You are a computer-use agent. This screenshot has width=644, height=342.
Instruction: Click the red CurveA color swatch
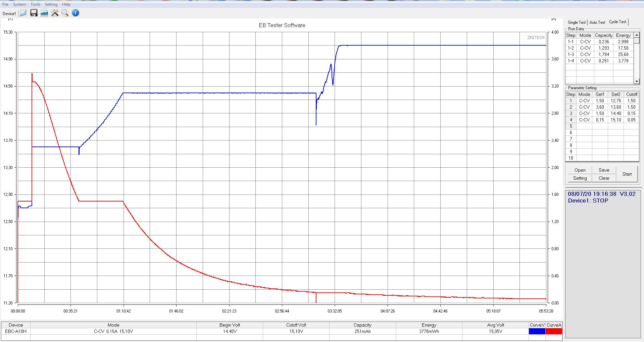coord(554,331)
